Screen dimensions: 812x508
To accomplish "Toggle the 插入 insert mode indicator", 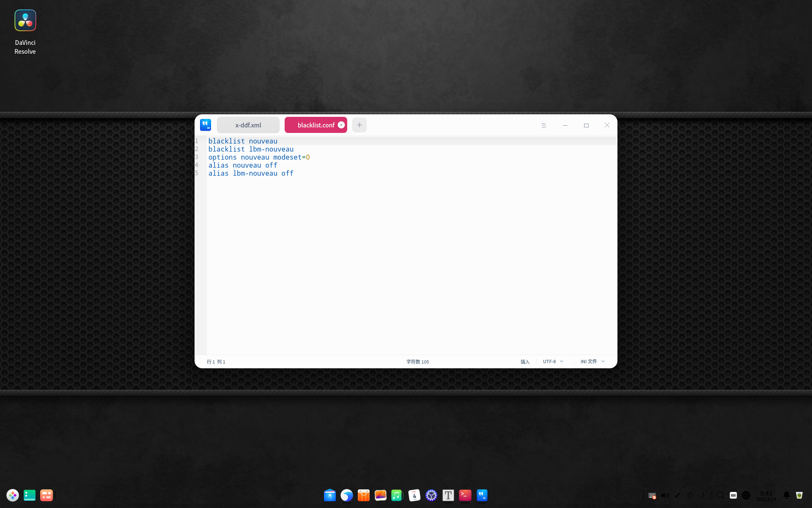I will 525,362.
